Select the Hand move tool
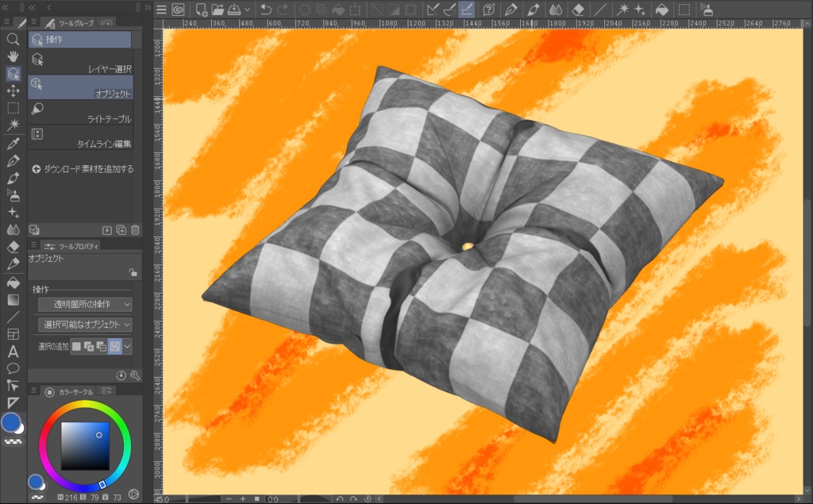 click(x=13, y=56)
